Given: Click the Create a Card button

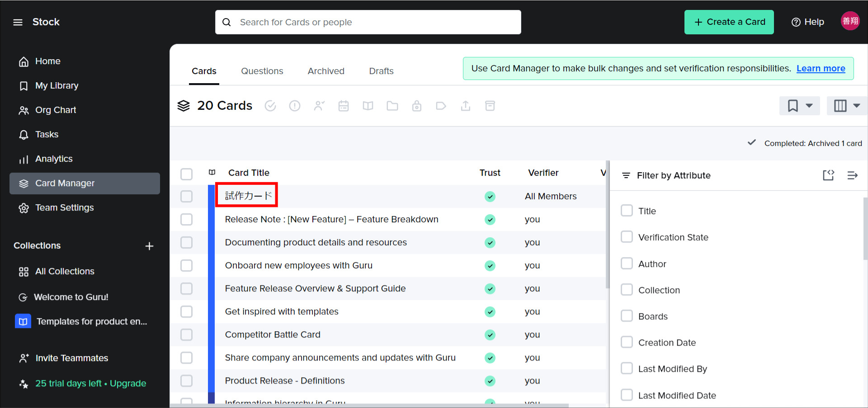Looking at the screenshot, I should (729, 22).
